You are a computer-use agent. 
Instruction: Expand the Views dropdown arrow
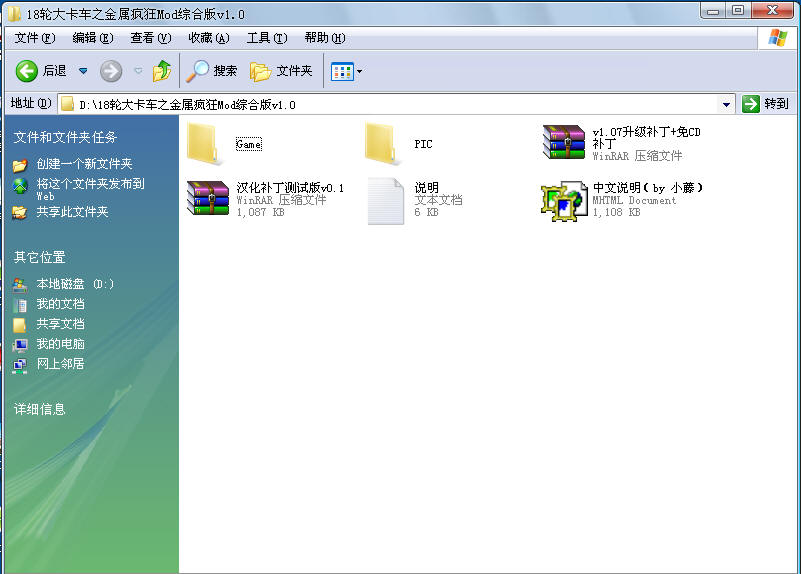point(360,71)
